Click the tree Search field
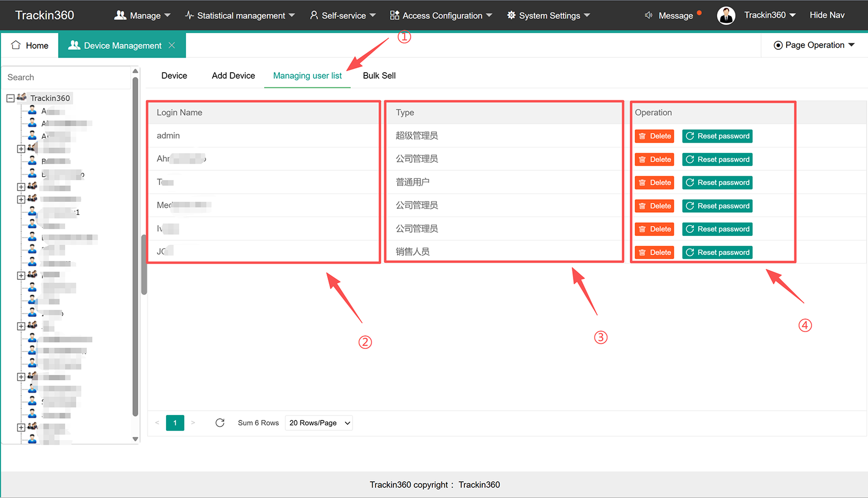This screenshot has width=868, height=498. pyautogui.click(x=66, y=78)
